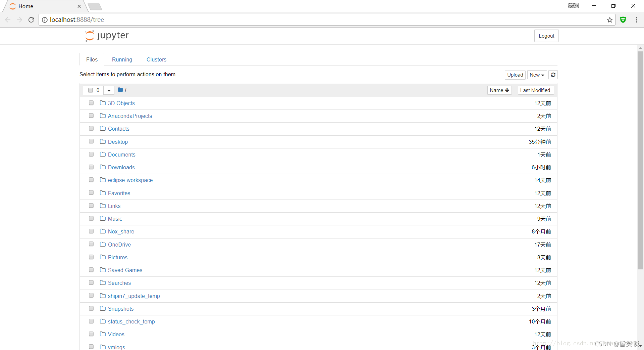This screenshot has width=644, height=350.
Task: Click the address bar URL field
Action: pyautogui.click(x=327, y=20)
